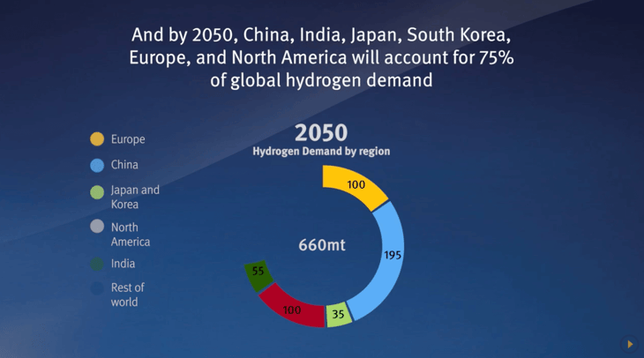Click the 'Hydrogen Demand by region' subtitle

(321, 152)
